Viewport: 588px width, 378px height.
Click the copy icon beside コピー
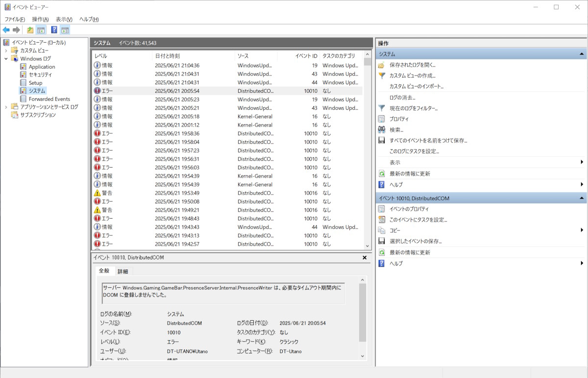(x=382, y=230)
